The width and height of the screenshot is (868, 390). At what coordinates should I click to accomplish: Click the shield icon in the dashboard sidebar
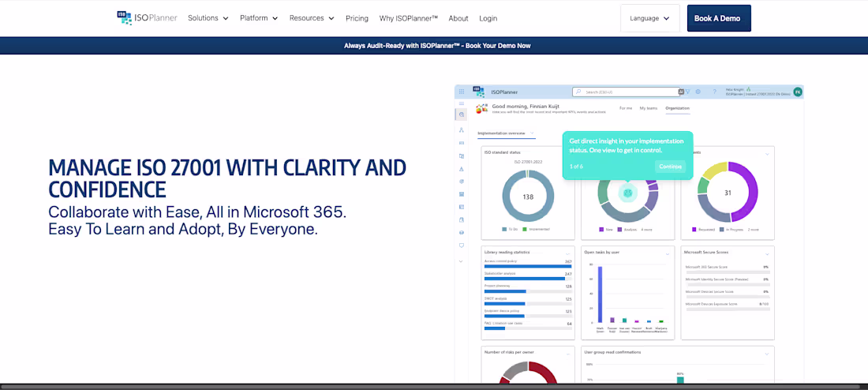[x=461, y=245]
